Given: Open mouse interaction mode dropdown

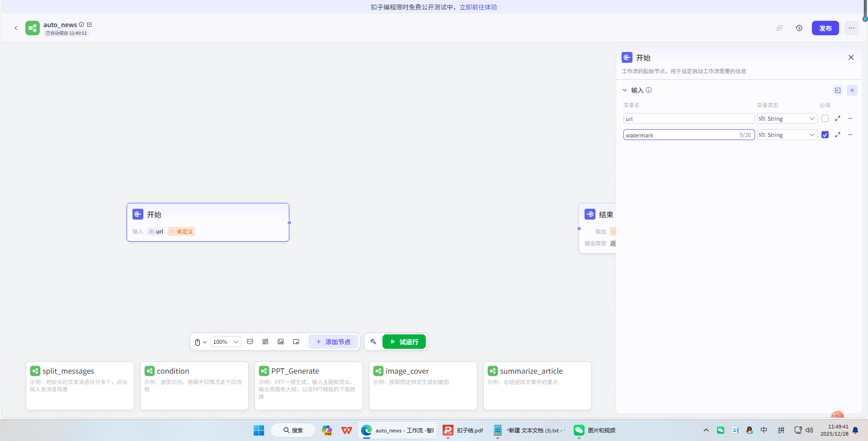Looking at the screenshot, I should click(200, 342).
